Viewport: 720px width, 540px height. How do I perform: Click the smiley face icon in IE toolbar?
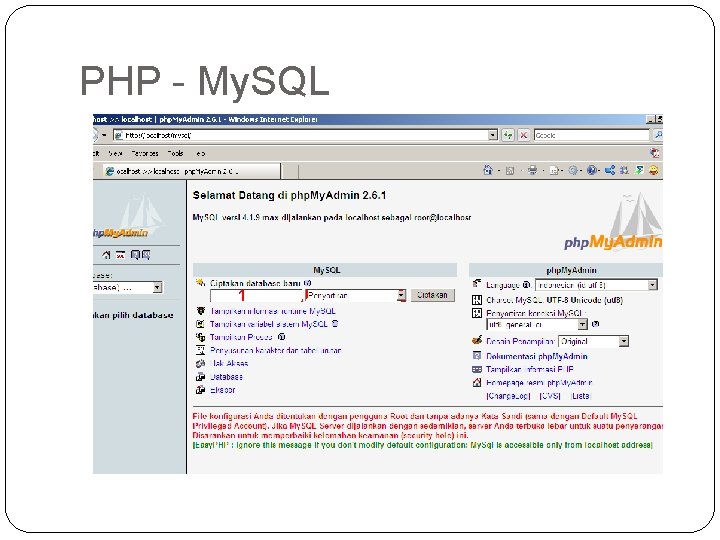(x=653, y=170)
